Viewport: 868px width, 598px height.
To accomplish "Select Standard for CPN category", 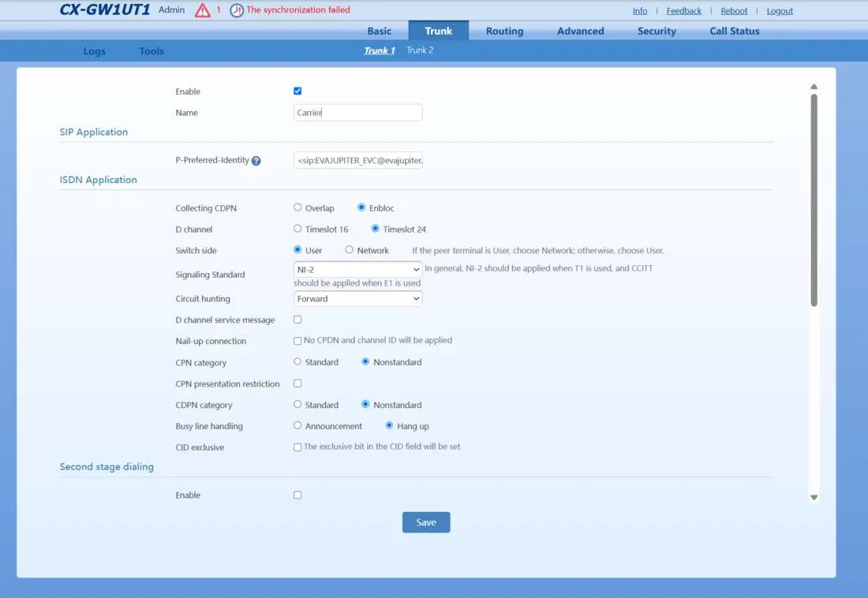I will [297, 361].
